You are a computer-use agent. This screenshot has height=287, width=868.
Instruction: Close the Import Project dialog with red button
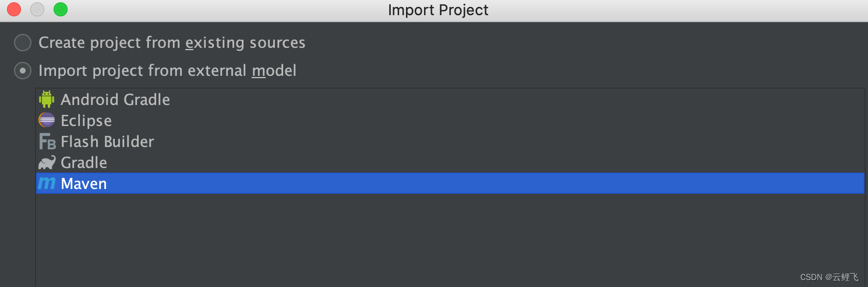coord(14,9)
